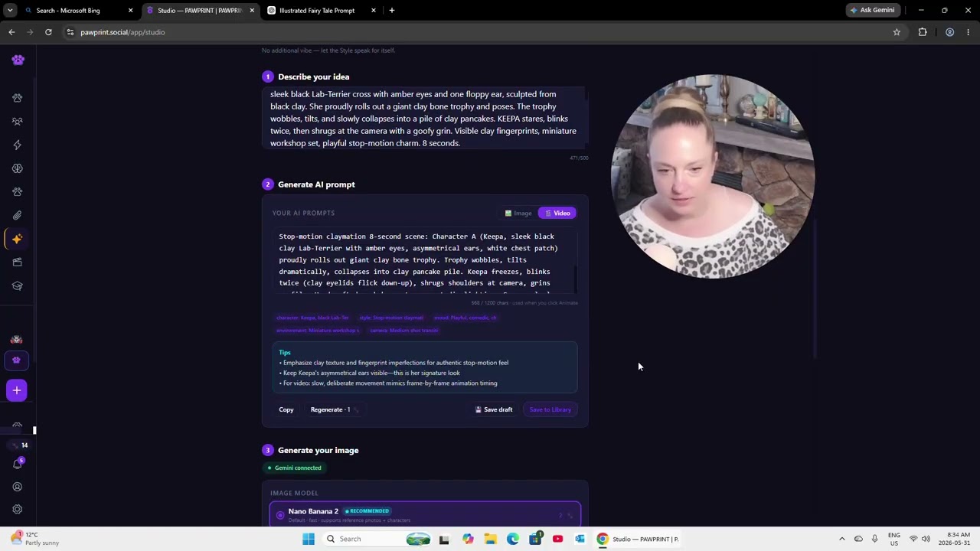The image size is (980, 551).
Task: Select the Nano Banana 2 image model
Action: point(425,514)
